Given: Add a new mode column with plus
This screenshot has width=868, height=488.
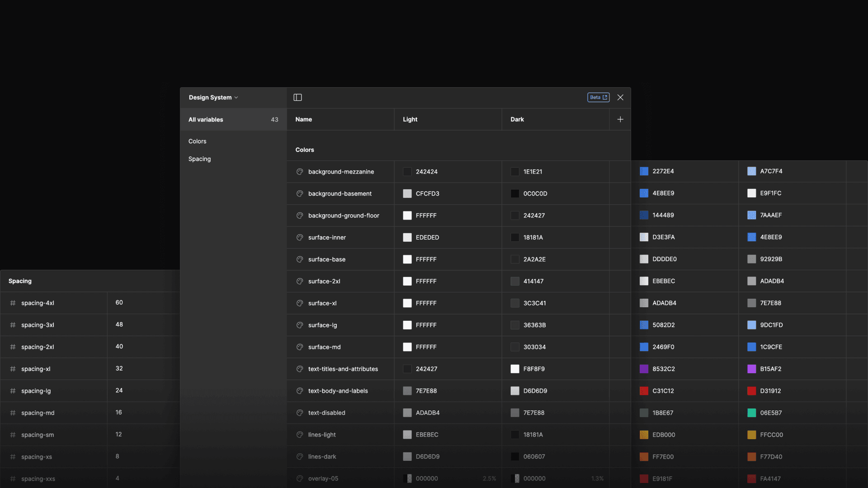Looking at the screenshot, I should coord(620,119).
